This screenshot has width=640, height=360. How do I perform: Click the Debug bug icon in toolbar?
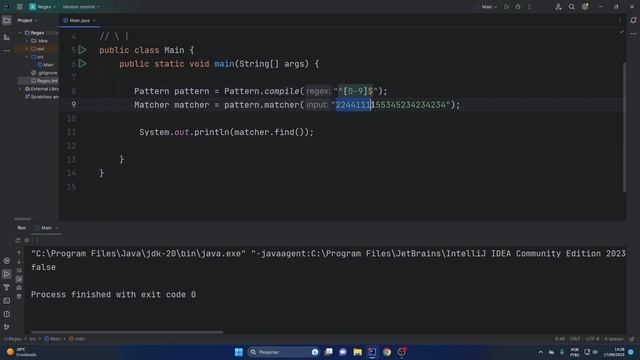(518, 7)
